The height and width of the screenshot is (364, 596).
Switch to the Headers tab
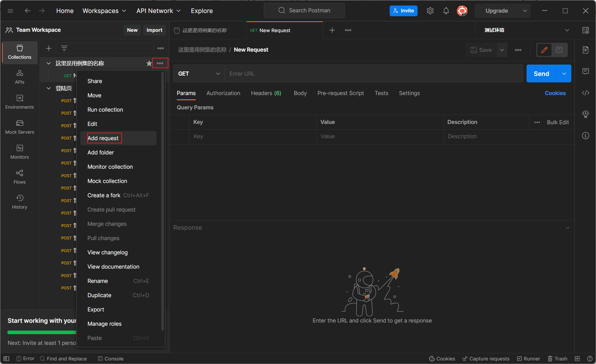(x=266, y=93)
